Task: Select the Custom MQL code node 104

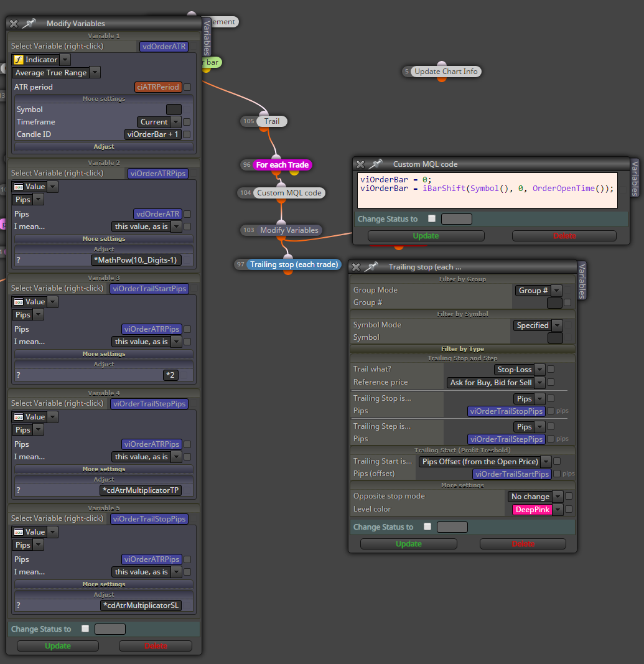Action: (x=289, y=193)
